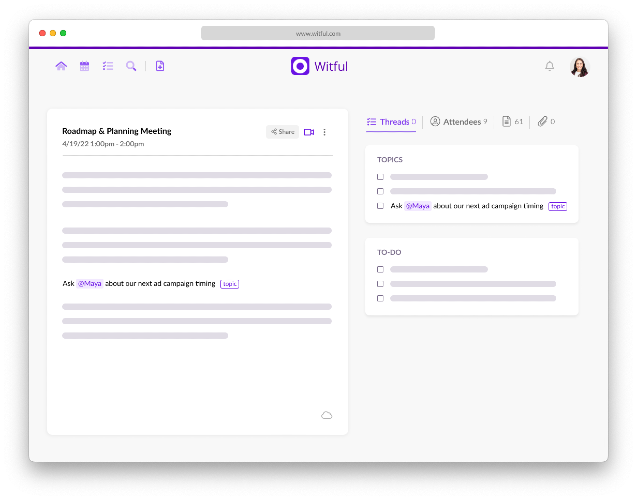Check the third to-do checkbox
637x500 pixels.
(x=380, y=299)
